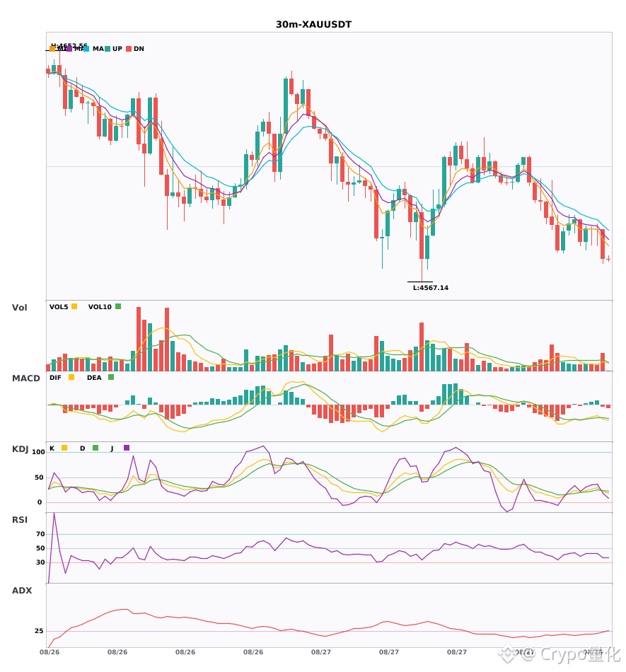Click the UP legend label
This screenshot has height=672, width=626.
pos(117,49)
